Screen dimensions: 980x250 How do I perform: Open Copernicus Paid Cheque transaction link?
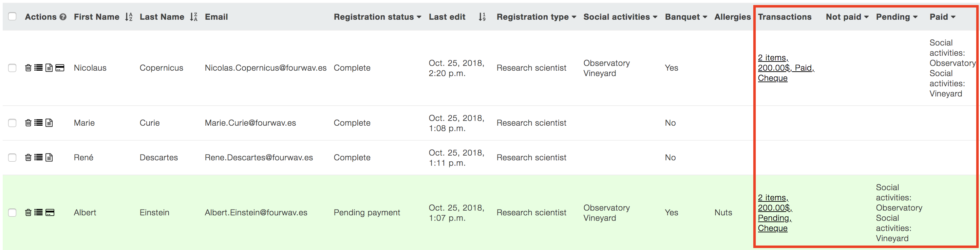786,68
